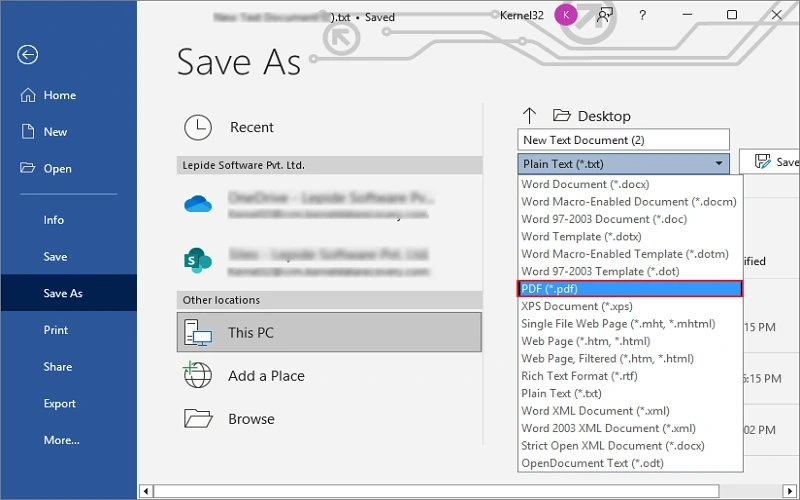This screenshot has height=500, width=800.
Task: Select This PC location
Action: (x=329, y=332)
